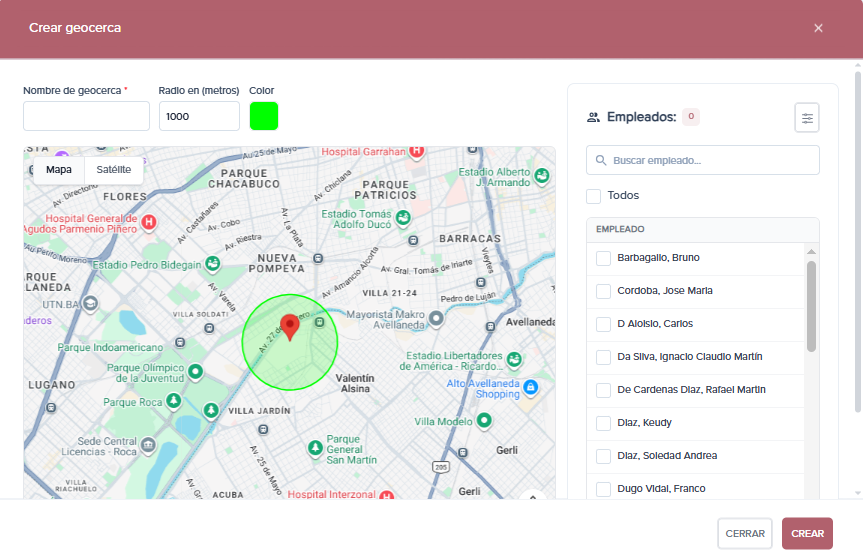
Task: Click the employees group icon
Action: click(593, 117)
